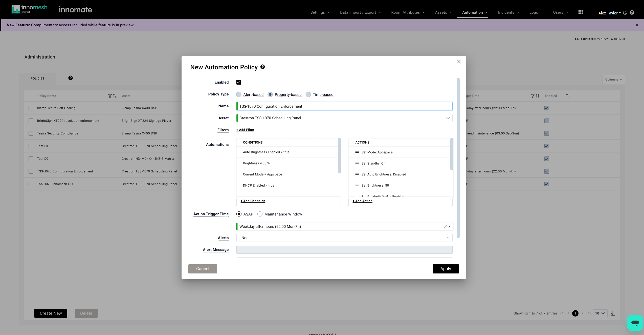Select Test101 row checkbox
Image resolution: width=644 pixels, height=335 pixels.
[x=31, y=146]
